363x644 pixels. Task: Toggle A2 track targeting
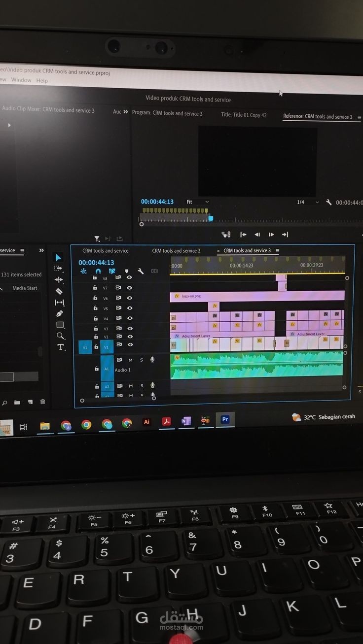[x=107, y=387]
